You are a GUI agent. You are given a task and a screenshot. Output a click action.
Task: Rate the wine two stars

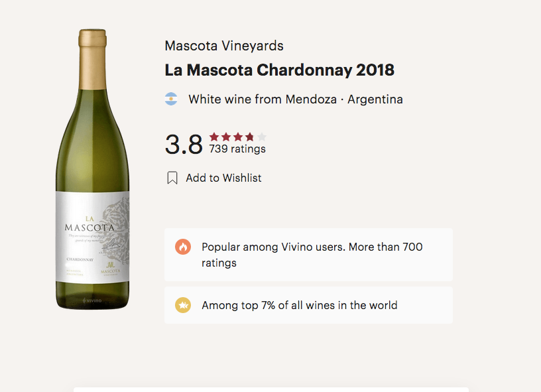click(x=225, y=135)
